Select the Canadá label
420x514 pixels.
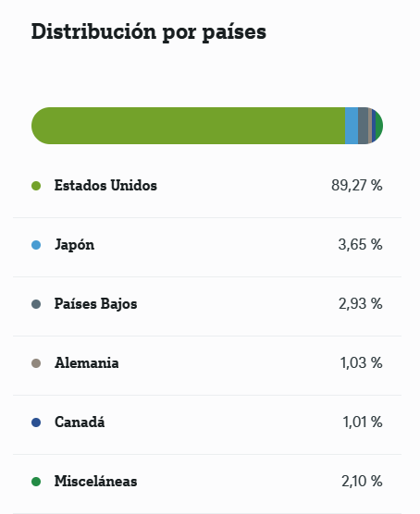click(80, 422)
